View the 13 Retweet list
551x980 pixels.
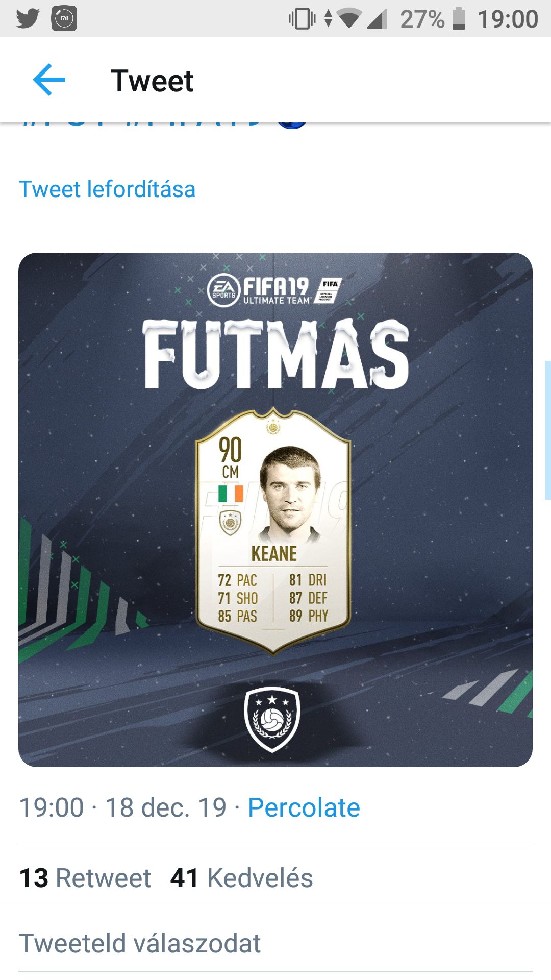point(85,878)
